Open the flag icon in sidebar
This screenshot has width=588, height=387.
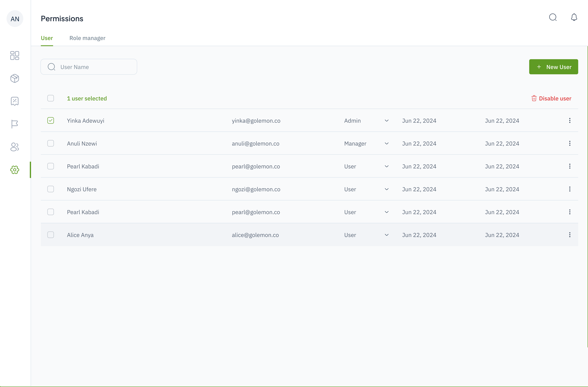15,124
